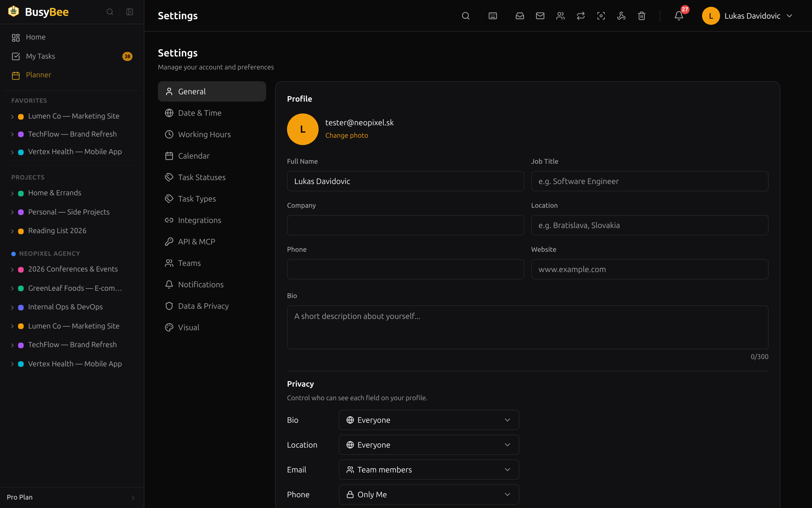The height and width of the screenshot is (508, 812).
Task: Open Email privacy dropdown set to Team members
Action: [x=429, y=470]
